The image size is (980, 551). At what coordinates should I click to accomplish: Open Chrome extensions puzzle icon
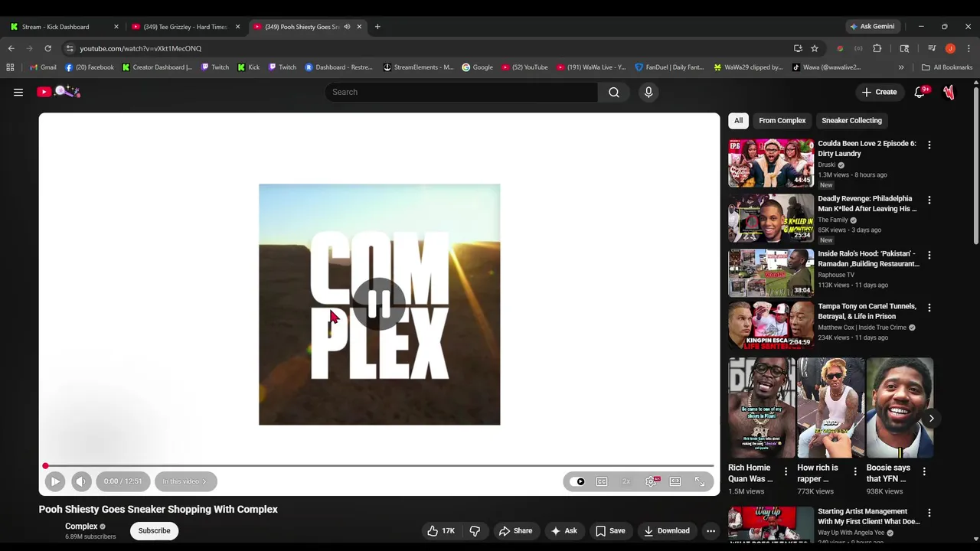point(877,48)
